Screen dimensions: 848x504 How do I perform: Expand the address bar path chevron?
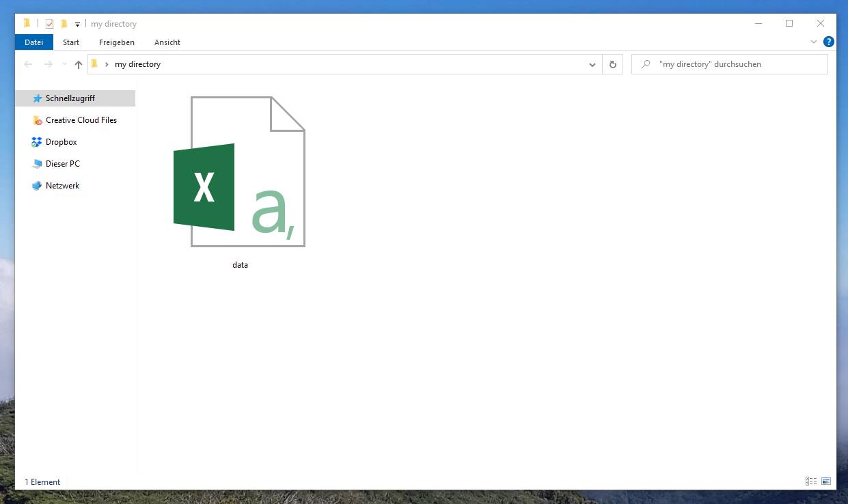click(107, 64)
